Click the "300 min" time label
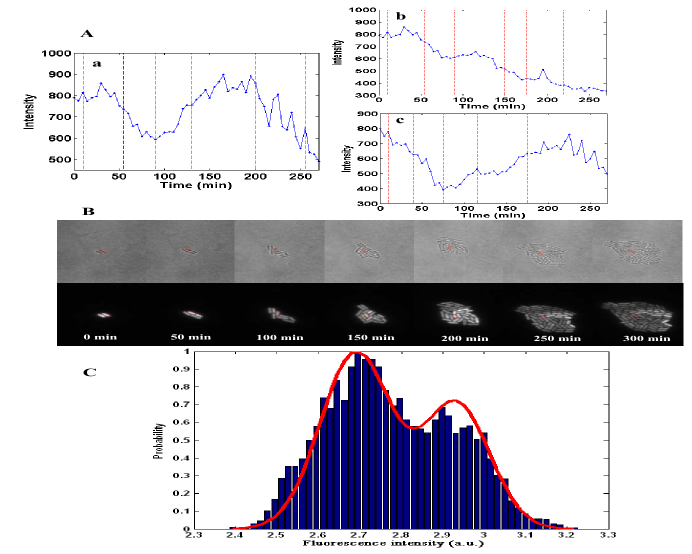The height and width of the screenshot is (554, 692). tap(647, 339)
